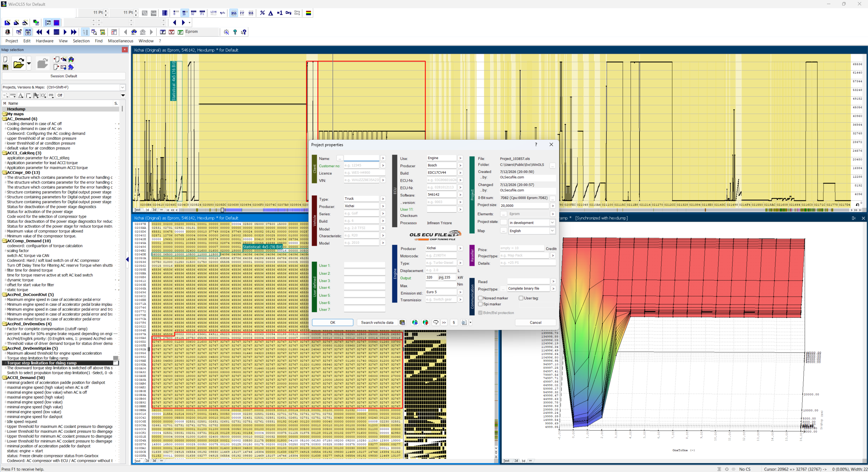The image size is (868, 472).
Task: Open the black arrow menu right of Off
Action: pyautogui.click(x=123, y=95)
